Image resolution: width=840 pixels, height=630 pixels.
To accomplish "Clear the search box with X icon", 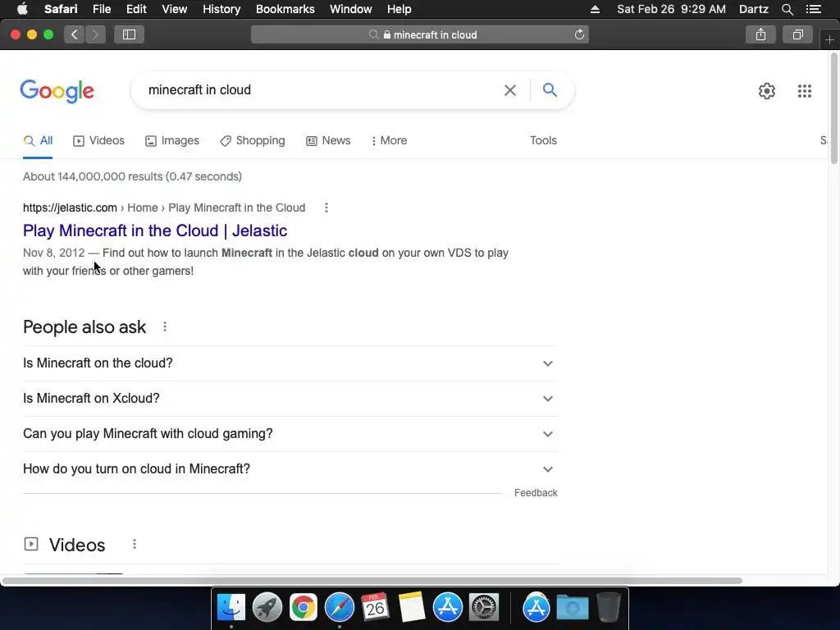I will click(510, 90).
